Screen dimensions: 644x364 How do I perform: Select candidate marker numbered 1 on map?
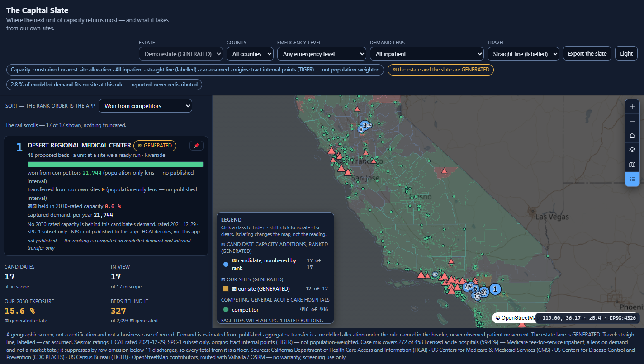coord(495,288)
